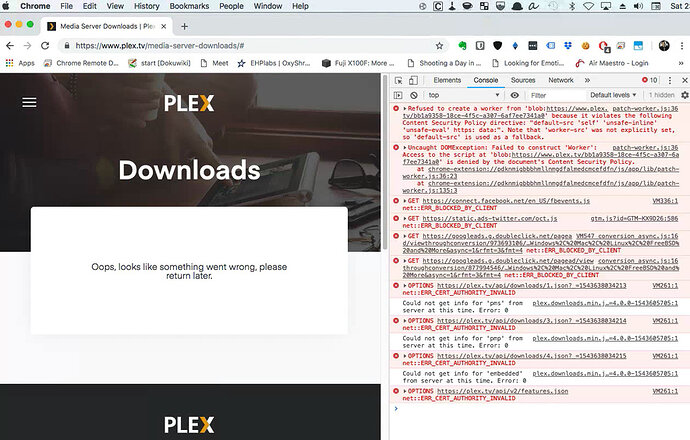Open the Air Maestro - Login bookmark

coord(612,63)
